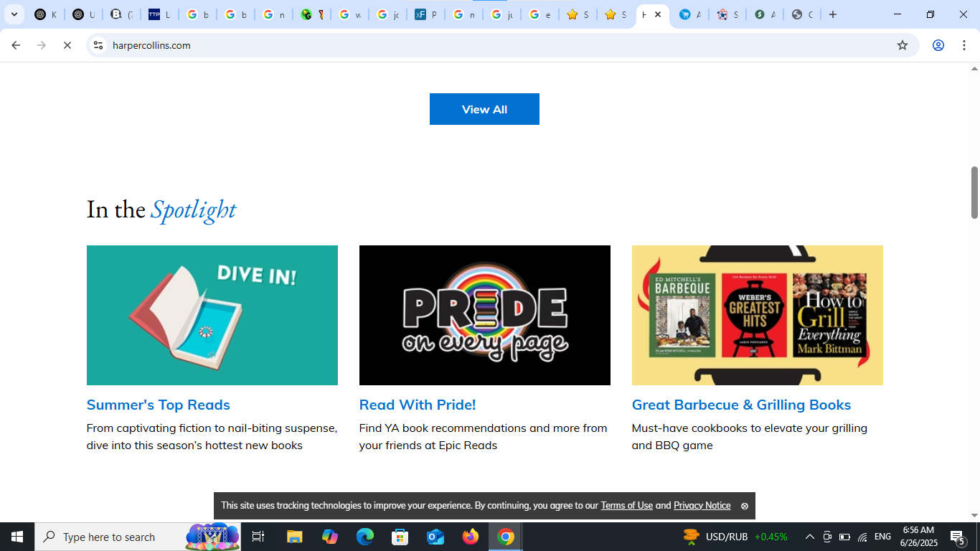Viewport: 980px width, 551px height.
Task: View site information icon in address bar
Action: tap(98, 45)
